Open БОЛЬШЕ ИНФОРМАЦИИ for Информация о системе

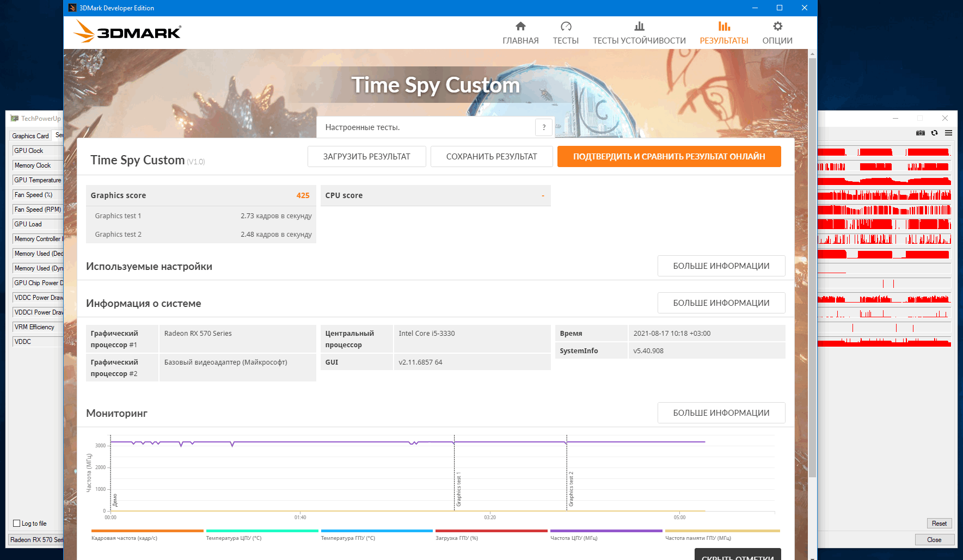point(721,303)
